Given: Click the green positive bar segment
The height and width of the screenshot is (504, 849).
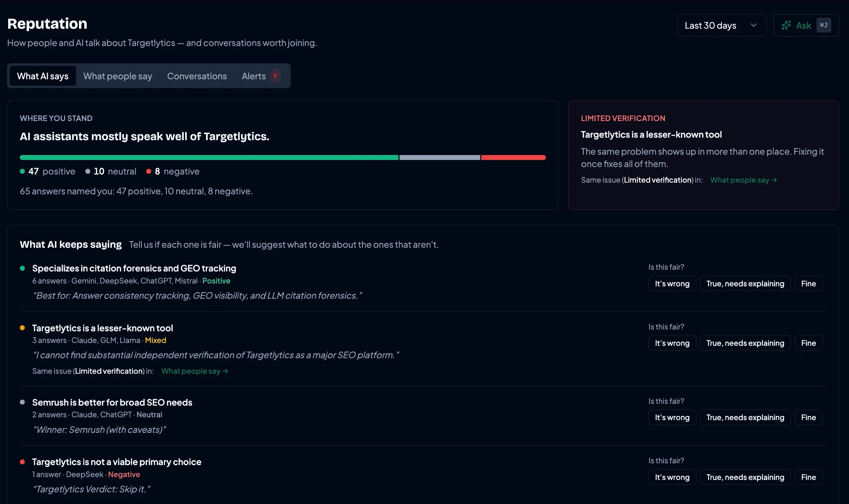Looking at the screenshot, I should 209,157.
